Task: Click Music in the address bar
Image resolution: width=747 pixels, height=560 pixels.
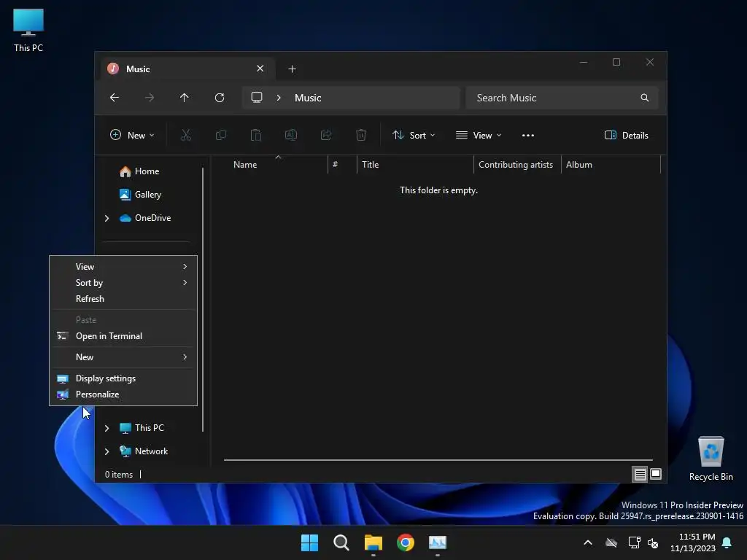Action: 308,98
